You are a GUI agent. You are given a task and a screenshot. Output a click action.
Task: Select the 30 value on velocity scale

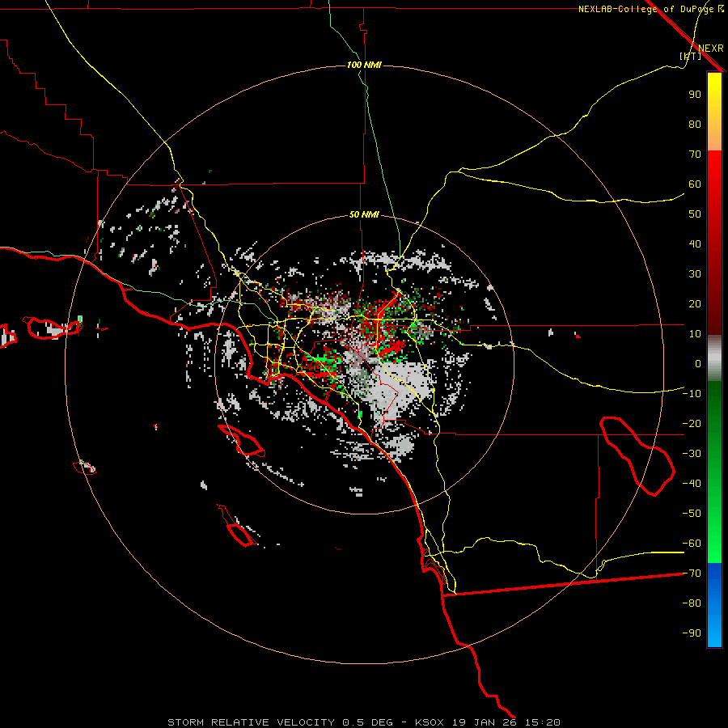pos(695,274)
